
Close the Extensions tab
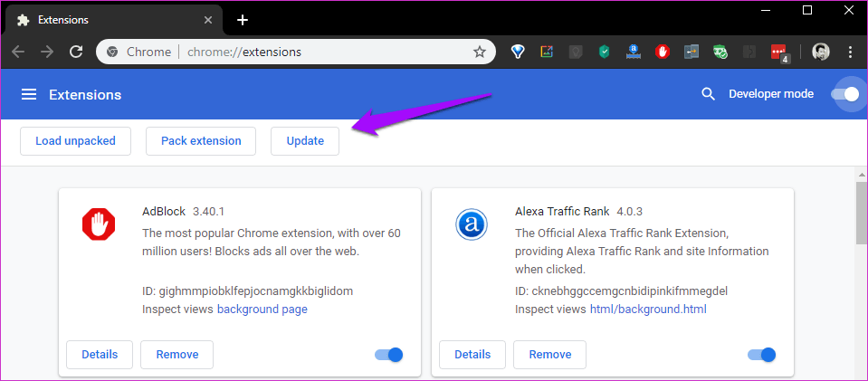coord(208,21)
